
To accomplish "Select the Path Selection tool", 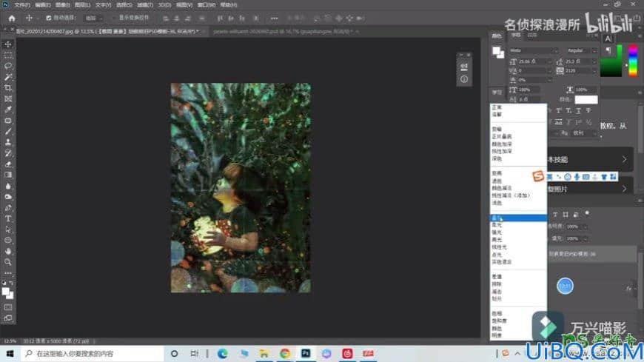I will point(8,229).
